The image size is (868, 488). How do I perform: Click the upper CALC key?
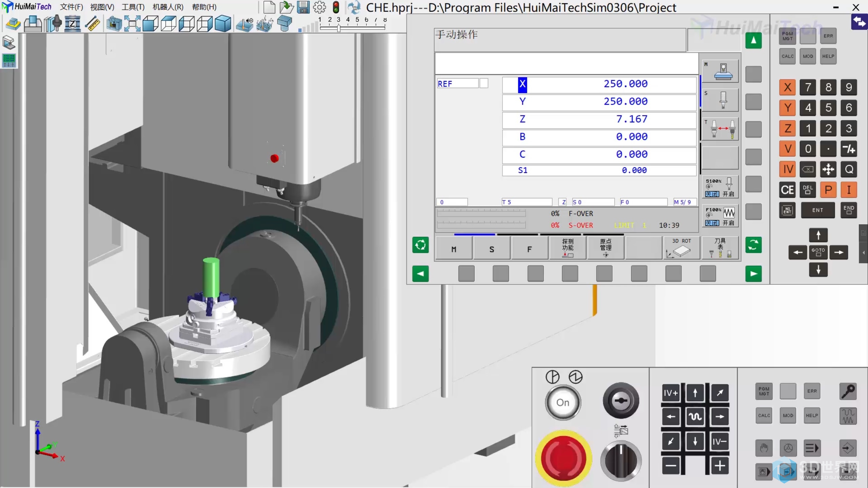(x=787, y=56)
